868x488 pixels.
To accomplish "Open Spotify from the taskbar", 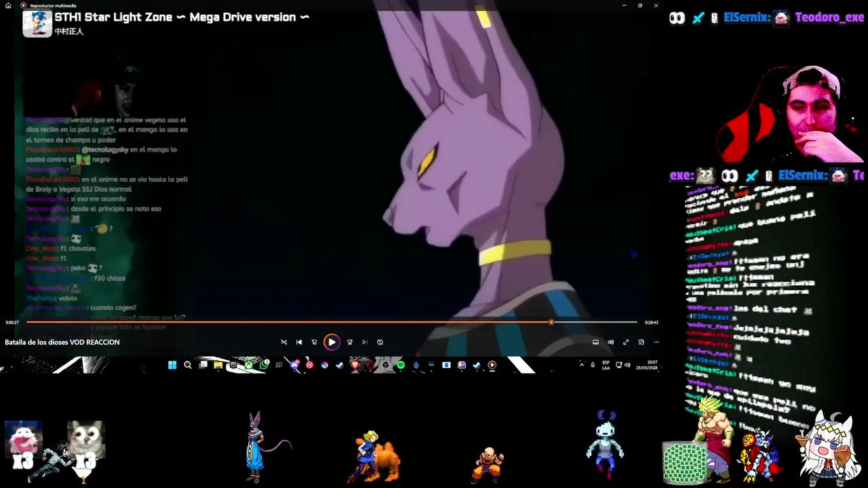I will tap(401, 365).
